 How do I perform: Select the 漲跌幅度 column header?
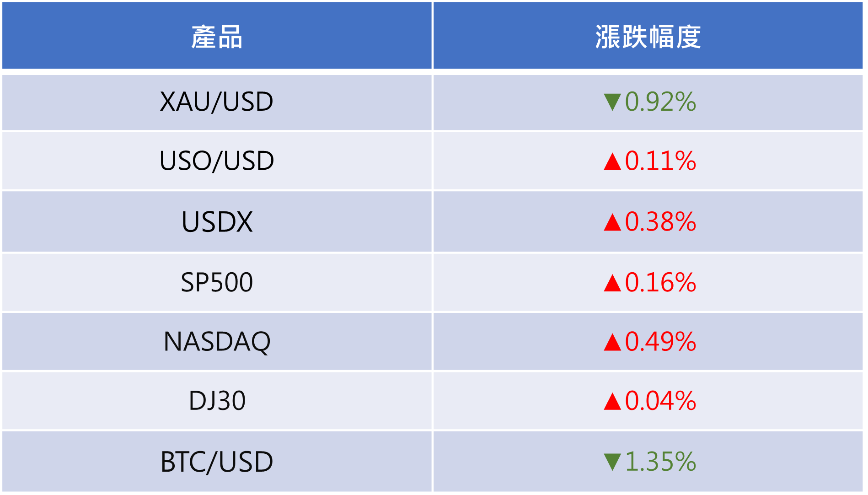(648, 36)
